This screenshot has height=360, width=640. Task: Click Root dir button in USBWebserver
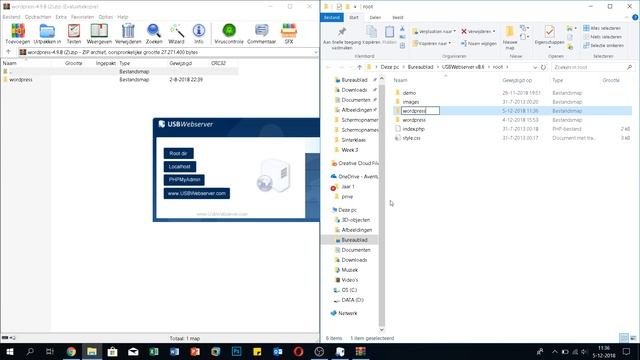pos(178,153)
